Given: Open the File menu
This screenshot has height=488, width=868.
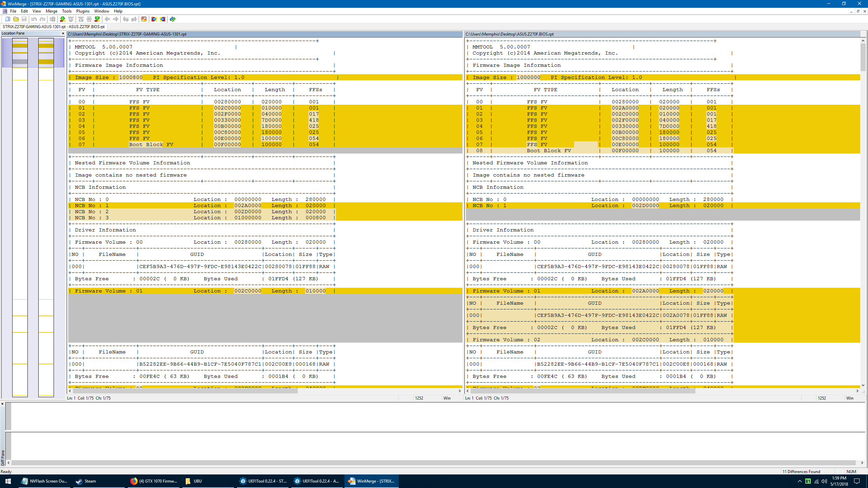Looking at the screenshot, I should [x=13, y=11].
